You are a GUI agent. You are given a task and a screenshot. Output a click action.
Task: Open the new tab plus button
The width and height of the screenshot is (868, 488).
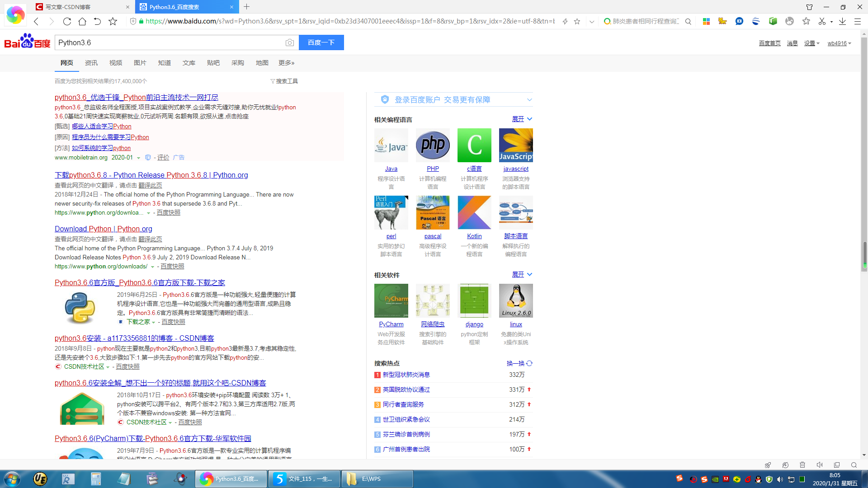(x=246, y=7)
